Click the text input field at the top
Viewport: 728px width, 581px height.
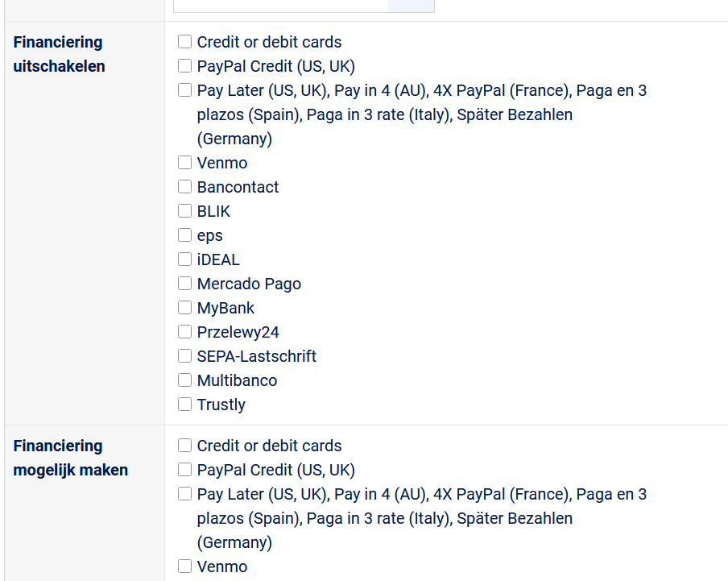tap(280, 6)
